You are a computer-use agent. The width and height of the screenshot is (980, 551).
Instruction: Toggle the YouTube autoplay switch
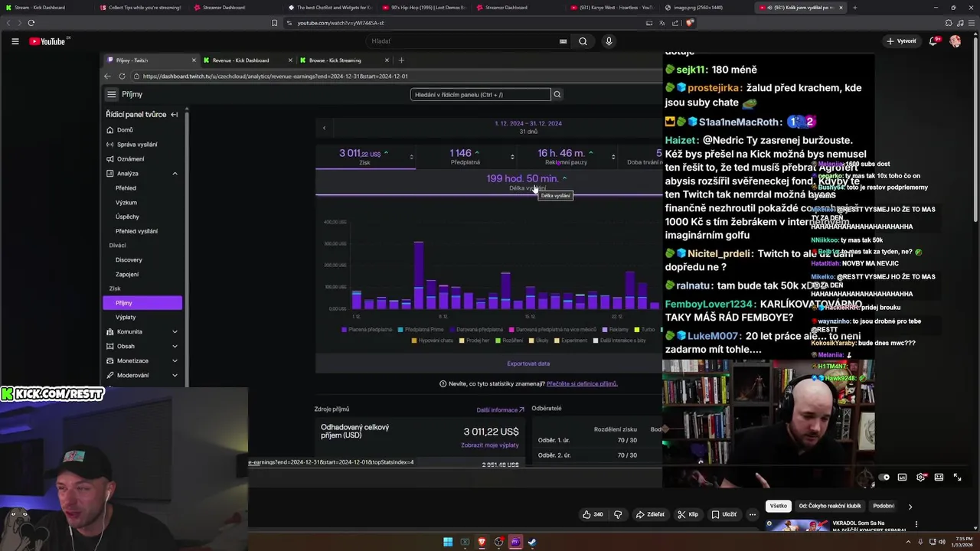(884, 478)
